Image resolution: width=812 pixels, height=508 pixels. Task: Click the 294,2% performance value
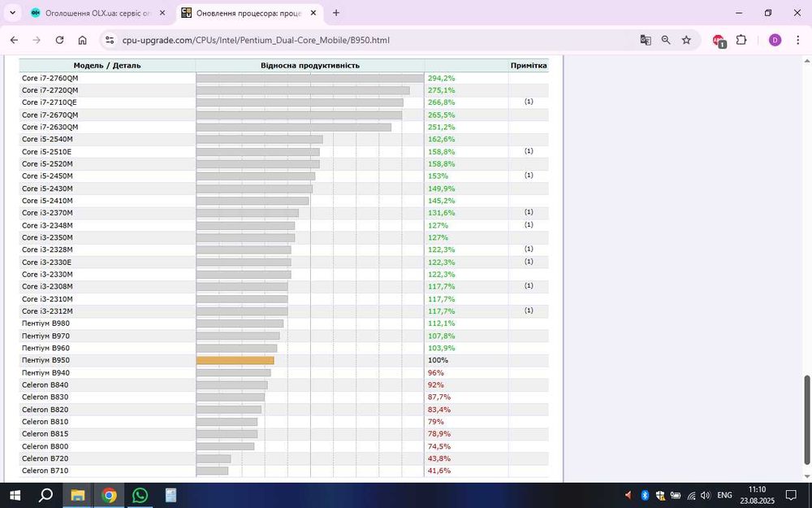click(441, 78)
